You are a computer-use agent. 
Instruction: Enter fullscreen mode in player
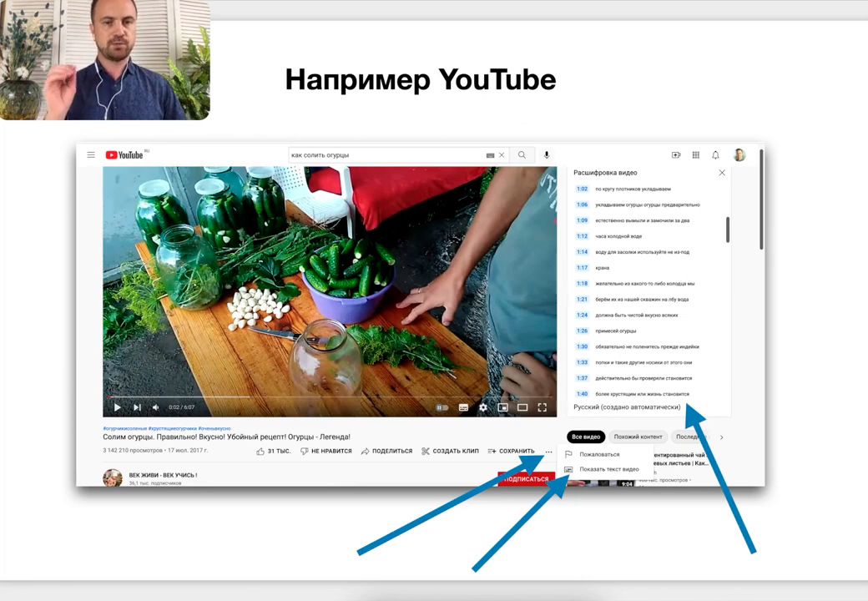tap(542, 407)
